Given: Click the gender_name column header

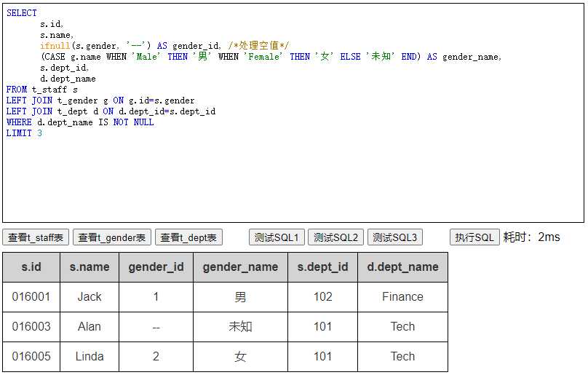Looking at the screenshot, I should [240, 267].
